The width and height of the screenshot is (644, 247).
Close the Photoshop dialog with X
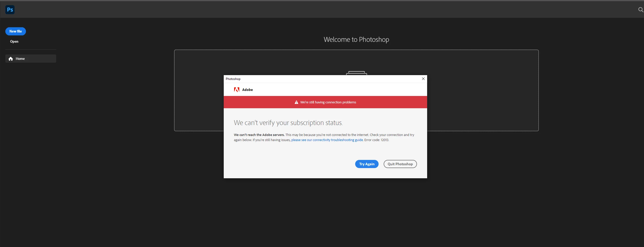[423, 79]
